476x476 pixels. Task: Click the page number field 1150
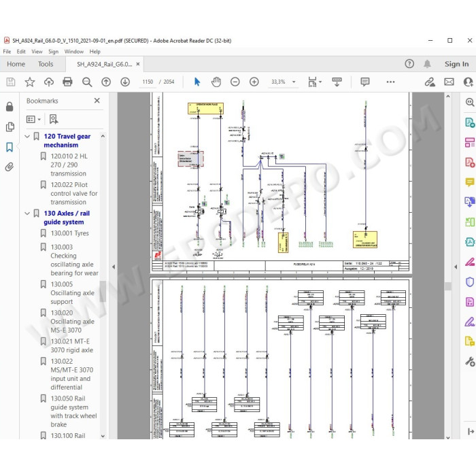coord(148,82)
